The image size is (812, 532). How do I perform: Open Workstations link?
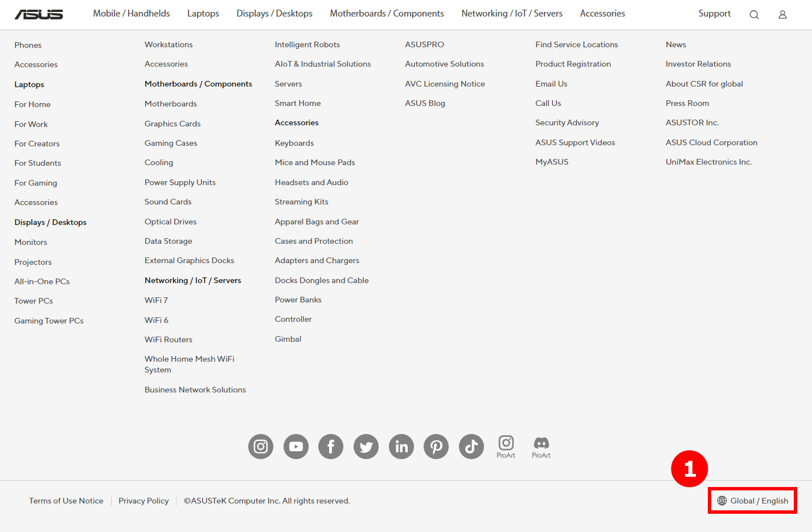coord(169,44)
